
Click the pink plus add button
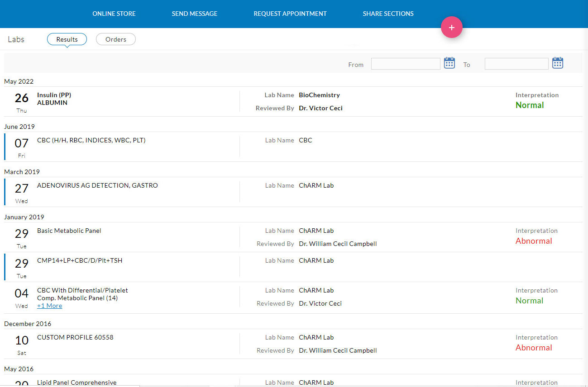tap(451, 28)
